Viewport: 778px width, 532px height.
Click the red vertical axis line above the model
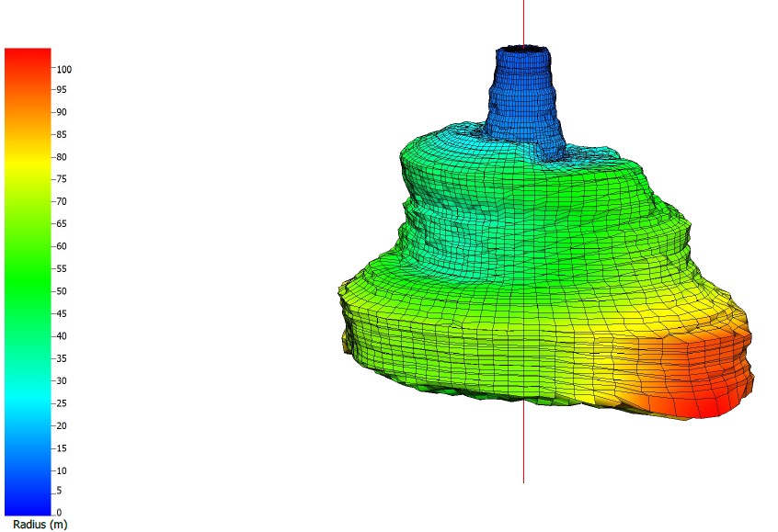pyautogui.click(x=524, y=20)
